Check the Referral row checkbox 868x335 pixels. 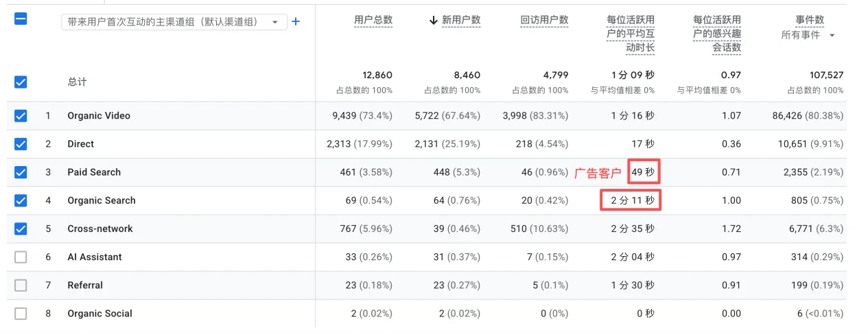pyautogui.click(x=21, y=285)
